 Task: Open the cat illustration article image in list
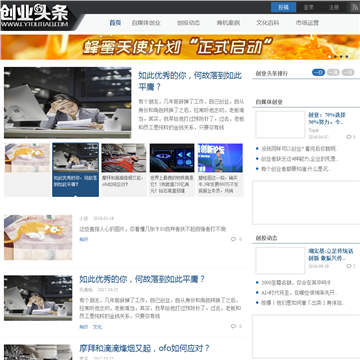coord(38,237)
